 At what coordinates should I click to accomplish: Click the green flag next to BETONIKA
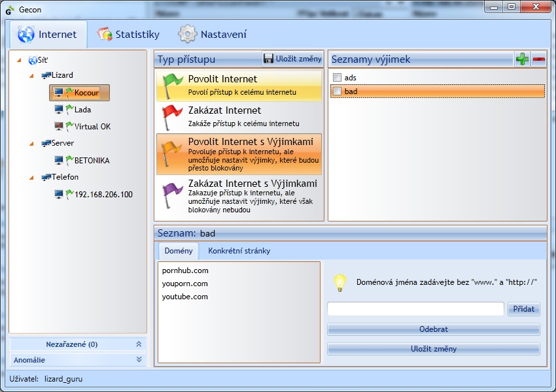(x=69, y=160)
